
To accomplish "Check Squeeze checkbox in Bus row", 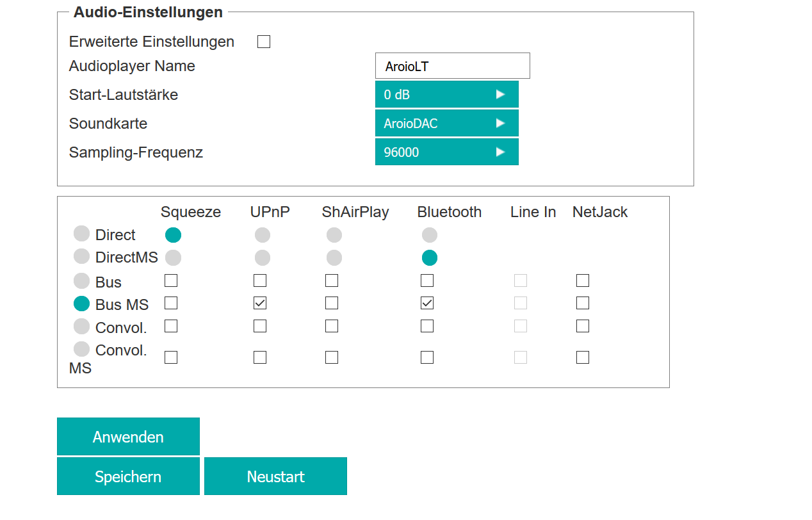I will pyautogui.click(x=171, y=280).
